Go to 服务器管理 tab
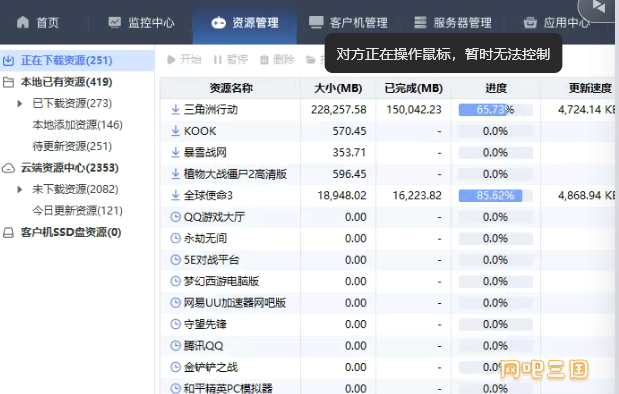This screenshot has height=394, width=619. 453,23
